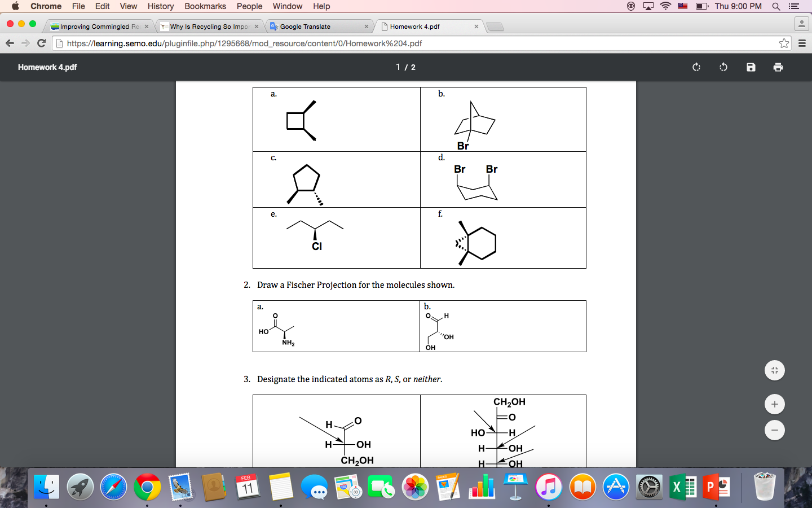Navigate back with the back arrow

[x=10, y=43]
